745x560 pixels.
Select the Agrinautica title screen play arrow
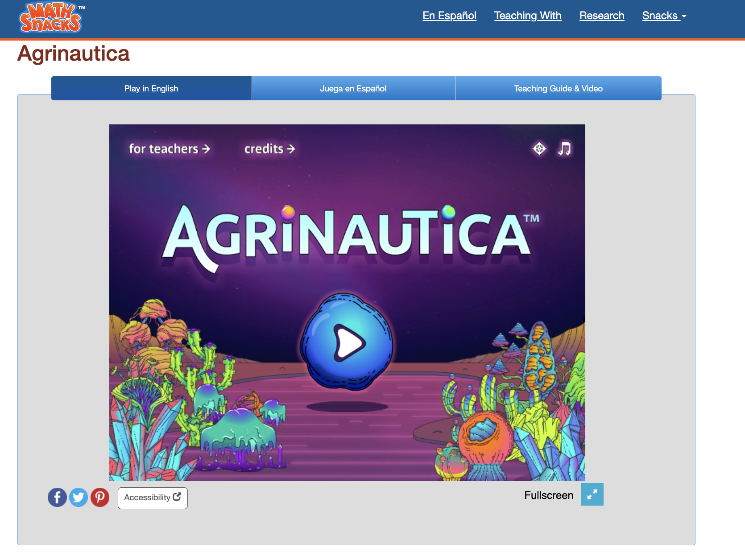tap(348, 343)
